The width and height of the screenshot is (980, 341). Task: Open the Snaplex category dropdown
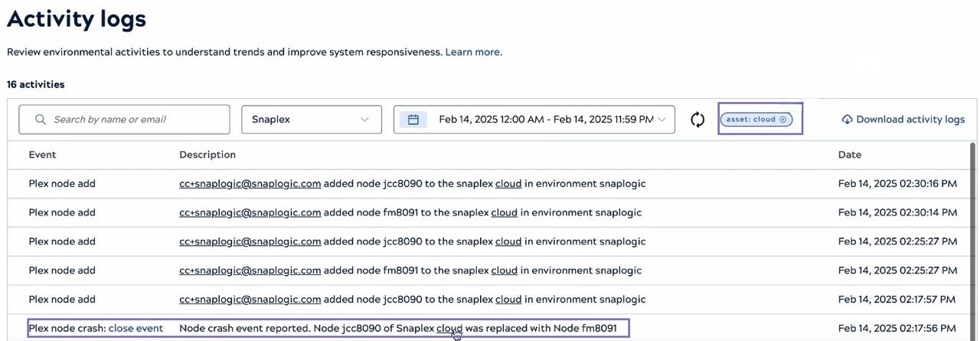pos(311,120)
